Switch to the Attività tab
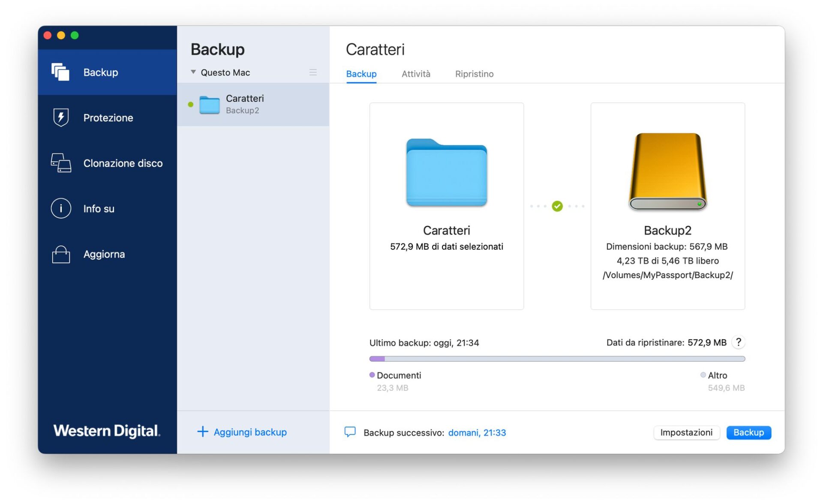The image size is (823, 504). 415,74
